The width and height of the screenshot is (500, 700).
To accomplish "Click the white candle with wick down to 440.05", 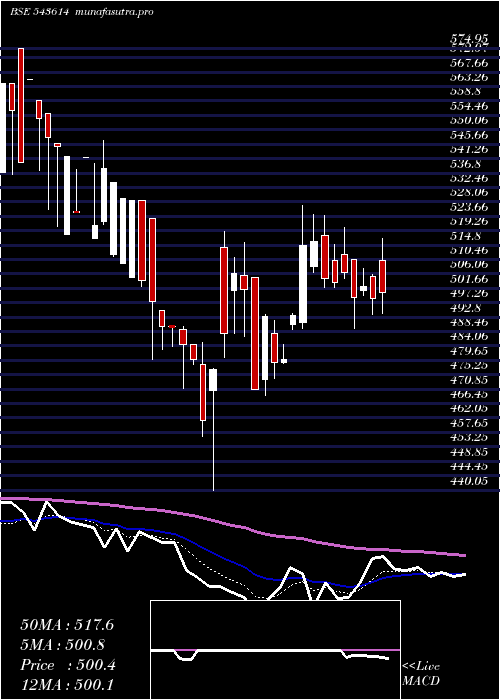I will (213, 429).
